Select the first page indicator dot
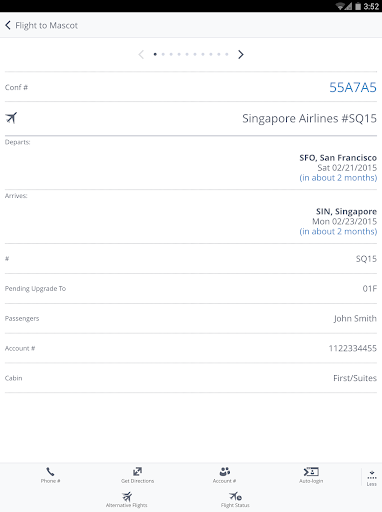Image resolution: width=382 pixels, height=512 pixels. [155, 54]
